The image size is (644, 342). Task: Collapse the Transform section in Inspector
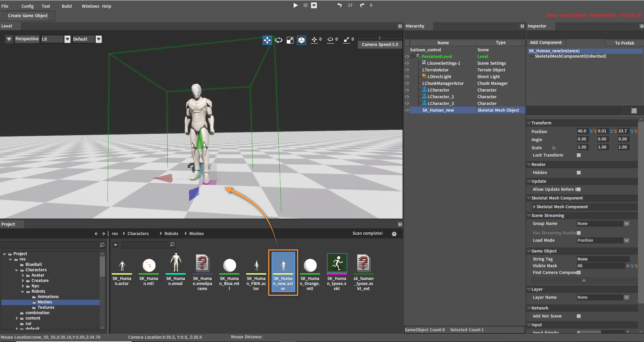tap(529, 123)
